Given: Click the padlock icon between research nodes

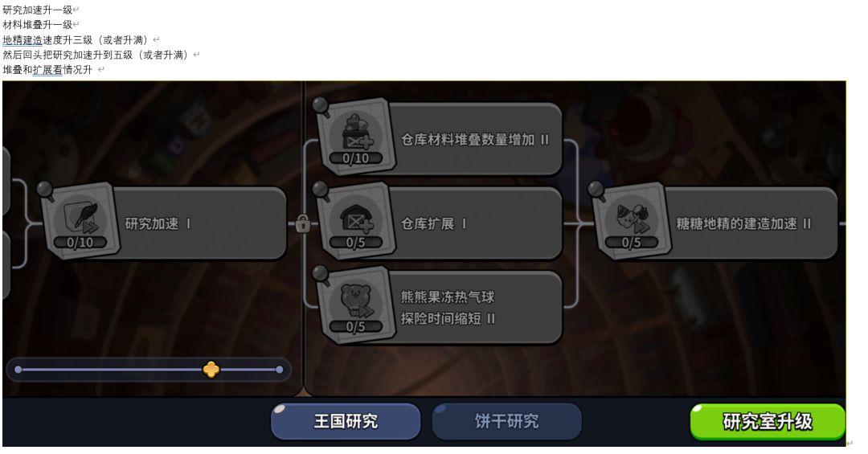Looking at the screenshot, I should [x=302, y=224].
